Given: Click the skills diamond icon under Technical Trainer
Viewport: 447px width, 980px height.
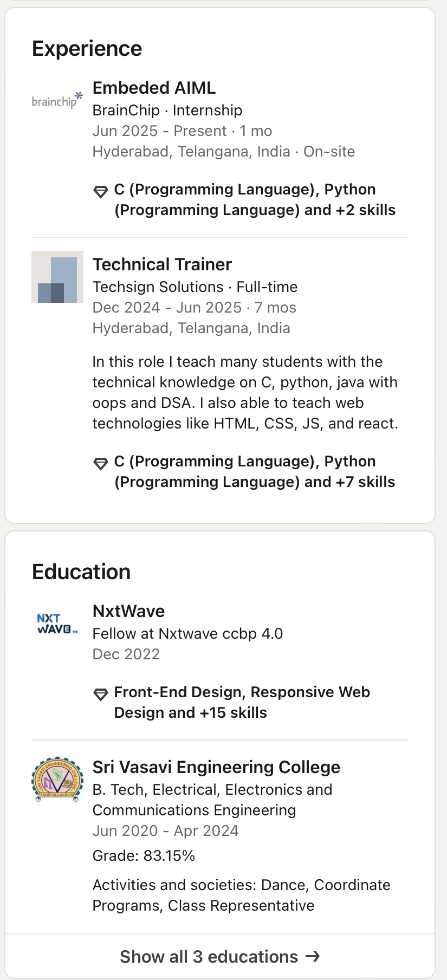Looking at the screenshot, I should click(x=101, y=463).
